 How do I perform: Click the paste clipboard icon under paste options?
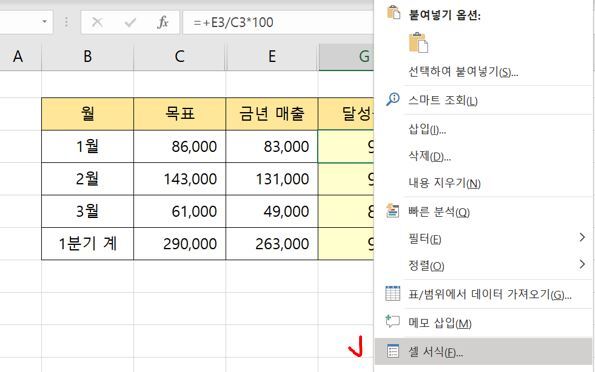tap(418, 43)
